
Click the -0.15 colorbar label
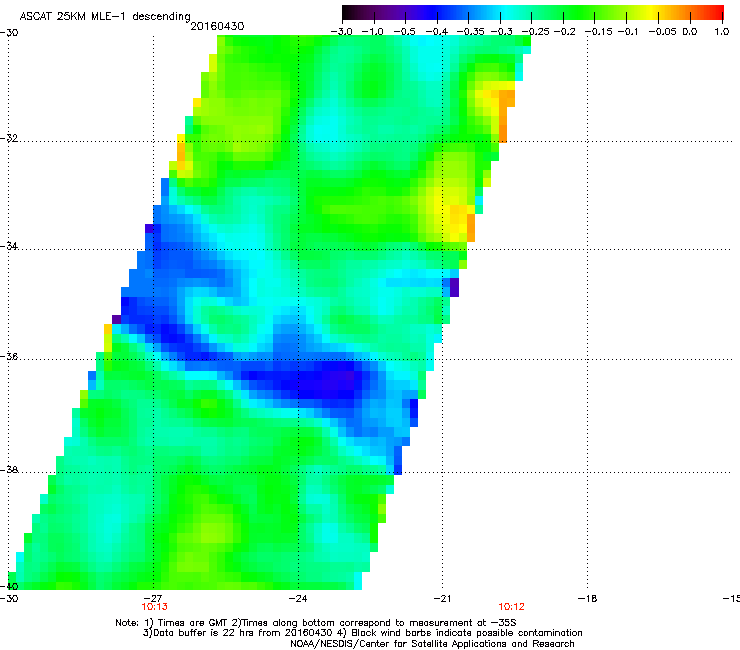coord(598,32)
